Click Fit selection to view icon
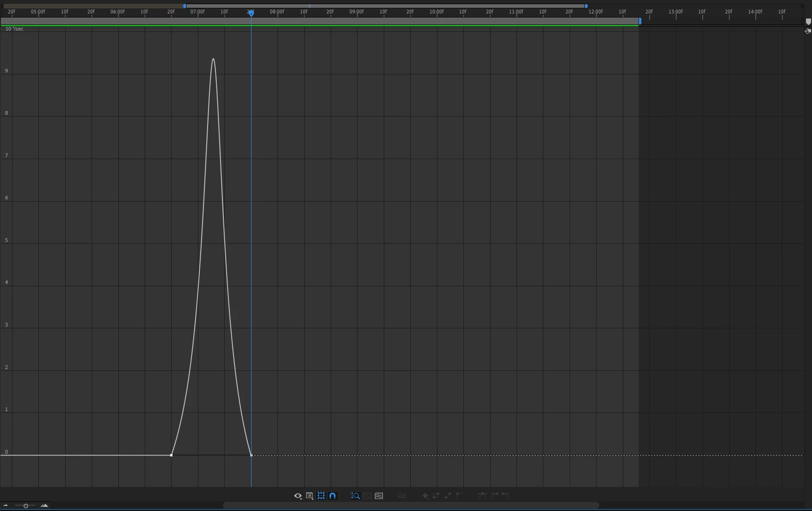The image size is (812, 511). pyautogui.click(x=367, y=496)
